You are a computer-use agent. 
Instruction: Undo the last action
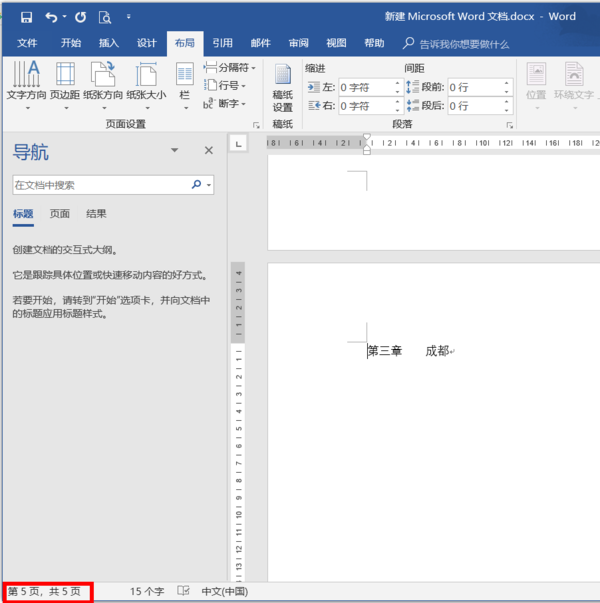(x=51, y=17)
